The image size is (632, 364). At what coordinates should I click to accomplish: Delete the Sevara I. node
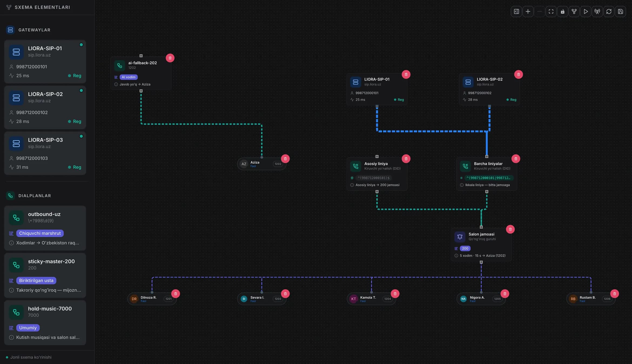pos(285,294)
